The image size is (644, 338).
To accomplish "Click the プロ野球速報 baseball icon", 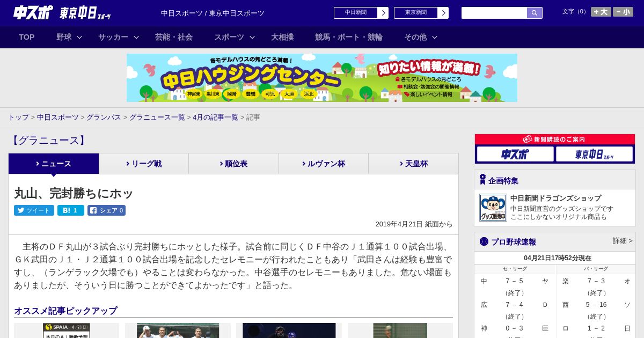I will click(x=484, y=241).
